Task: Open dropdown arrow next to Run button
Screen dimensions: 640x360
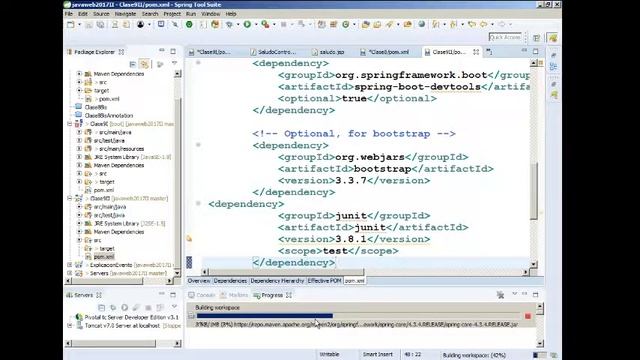Action: pos(256,24)
